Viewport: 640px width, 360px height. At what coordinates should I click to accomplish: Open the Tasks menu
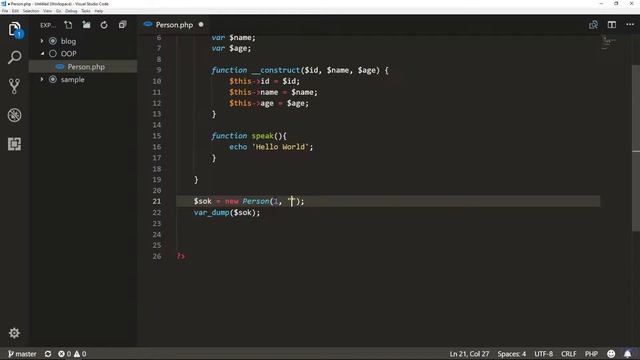coord(86,11)
